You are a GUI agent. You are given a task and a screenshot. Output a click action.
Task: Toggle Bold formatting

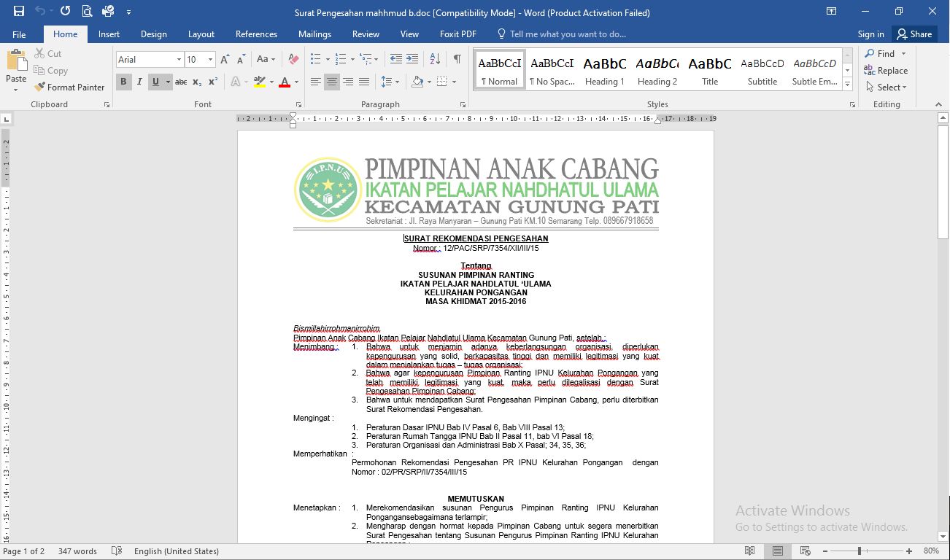(x=123, y=82)
